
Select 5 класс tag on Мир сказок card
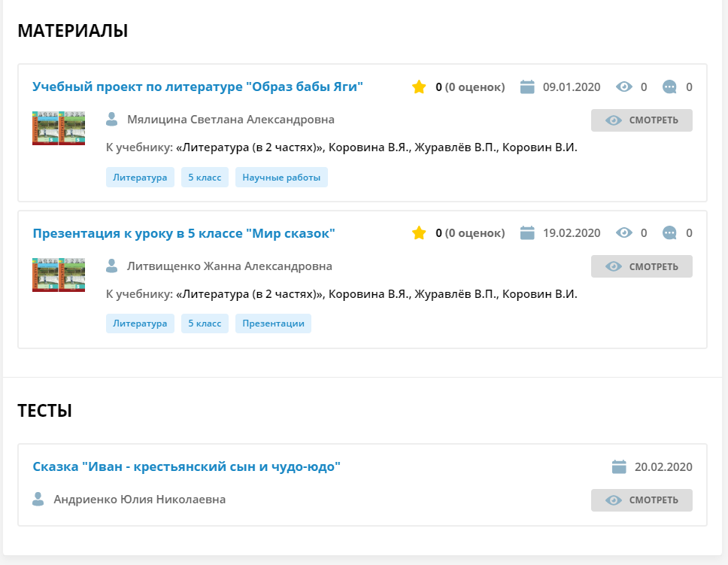[205, 324]
